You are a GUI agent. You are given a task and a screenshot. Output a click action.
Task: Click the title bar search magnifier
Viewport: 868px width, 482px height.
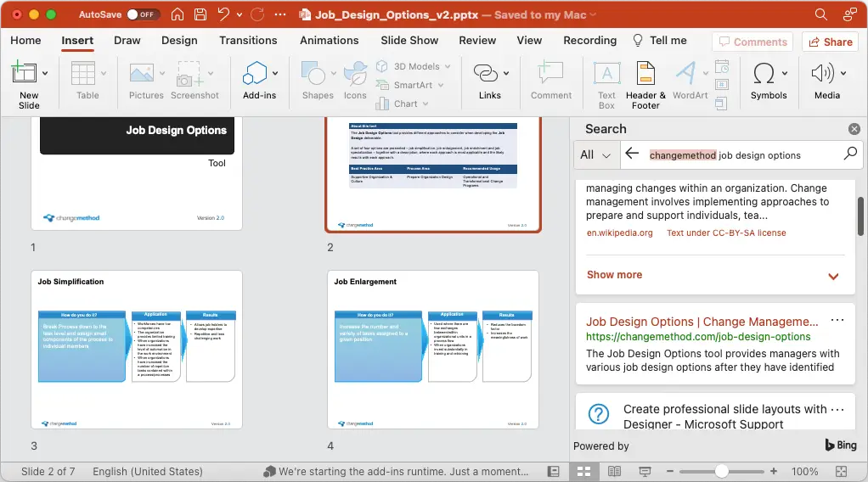click(821, 14)
